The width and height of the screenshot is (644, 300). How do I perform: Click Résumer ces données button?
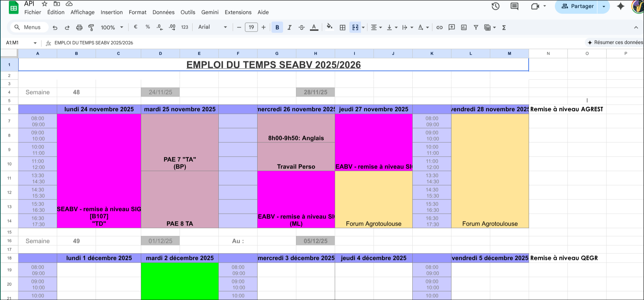[614, 42]
